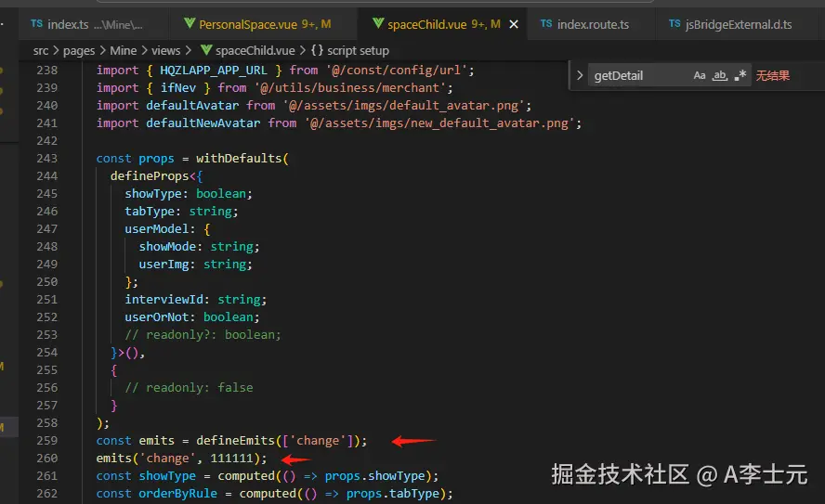Click defaultNewAvatar import name
Screen dimensions: 825x504
203,123
